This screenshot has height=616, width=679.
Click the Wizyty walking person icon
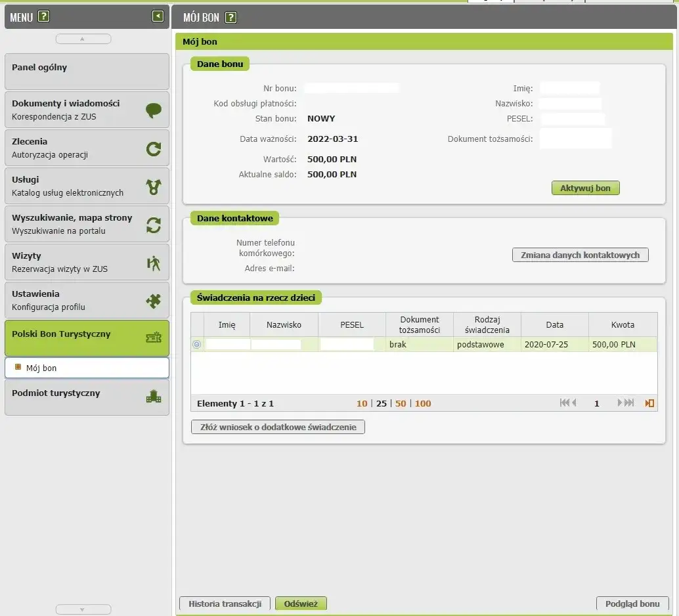click(x=154, y=263)
